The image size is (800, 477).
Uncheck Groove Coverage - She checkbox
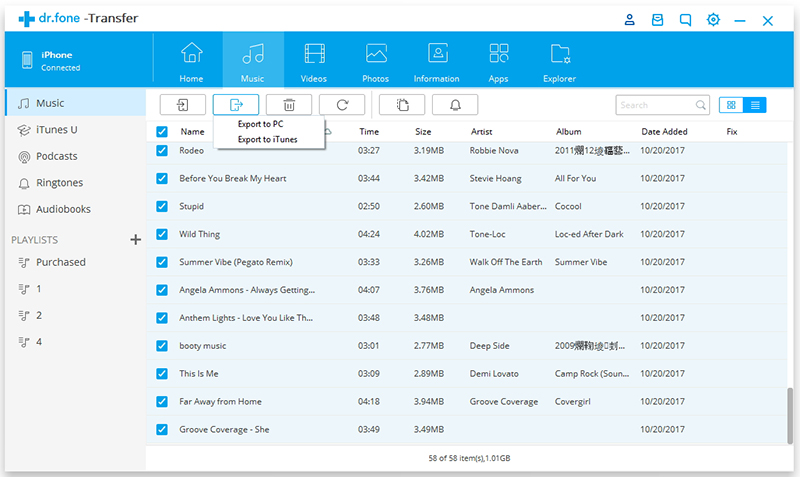coord(162,430)
